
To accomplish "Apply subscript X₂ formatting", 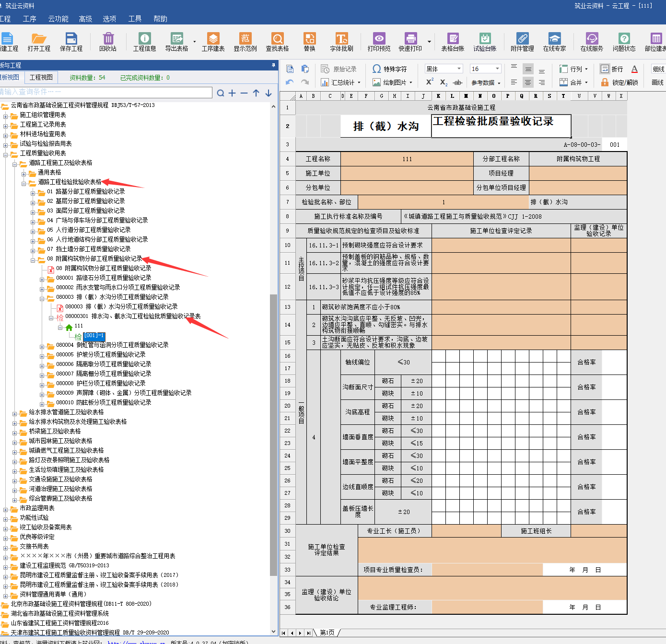I will (x=444, y=82).
